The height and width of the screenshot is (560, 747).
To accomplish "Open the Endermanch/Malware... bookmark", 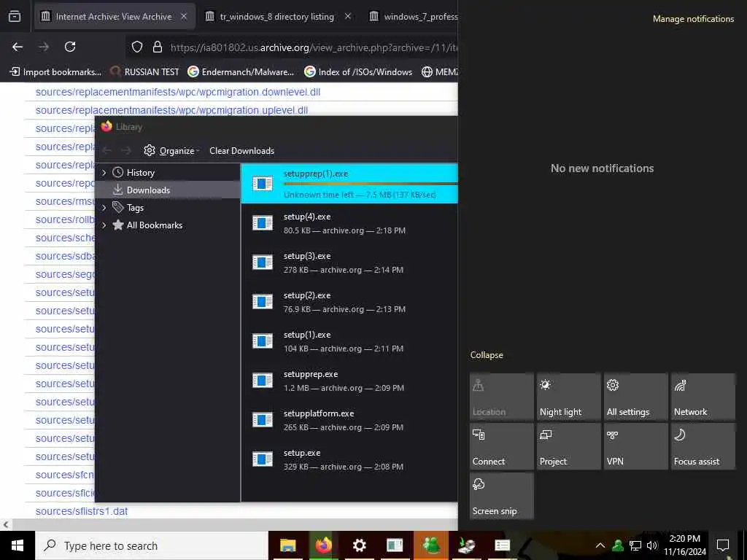I will (241, 72).
